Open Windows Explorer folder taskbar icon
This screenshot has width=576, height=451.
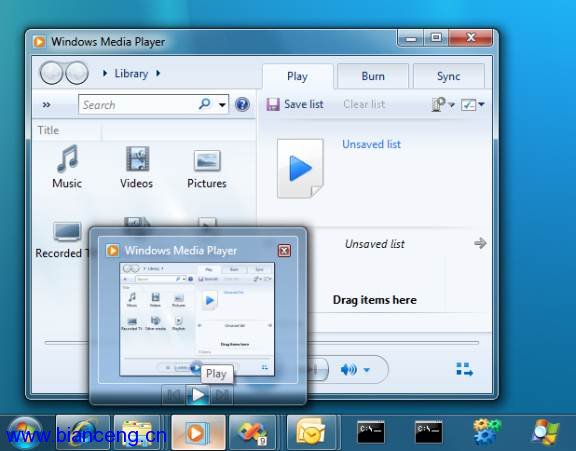point(137,433)
